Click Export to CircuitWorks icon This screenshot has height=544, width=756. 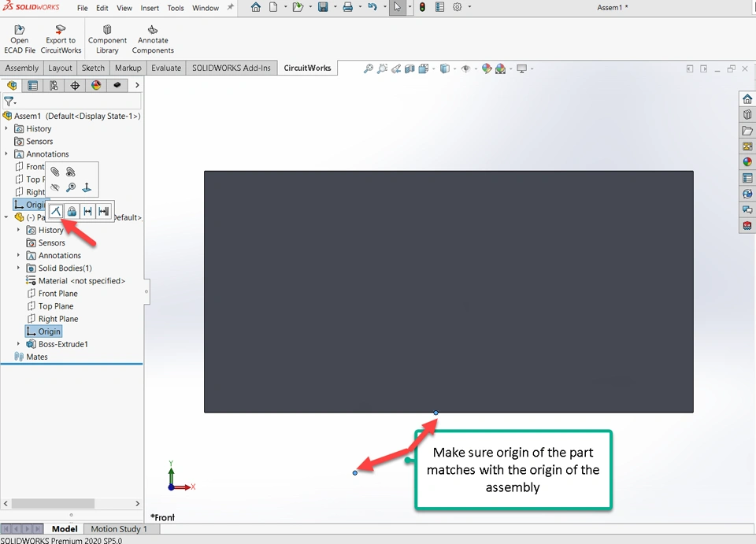tap(61, 30)
